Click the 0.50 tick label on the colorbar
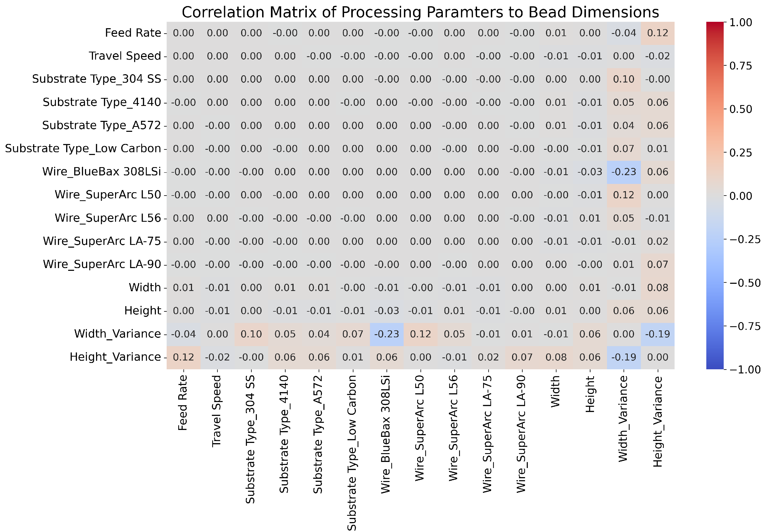 (741, 109)
